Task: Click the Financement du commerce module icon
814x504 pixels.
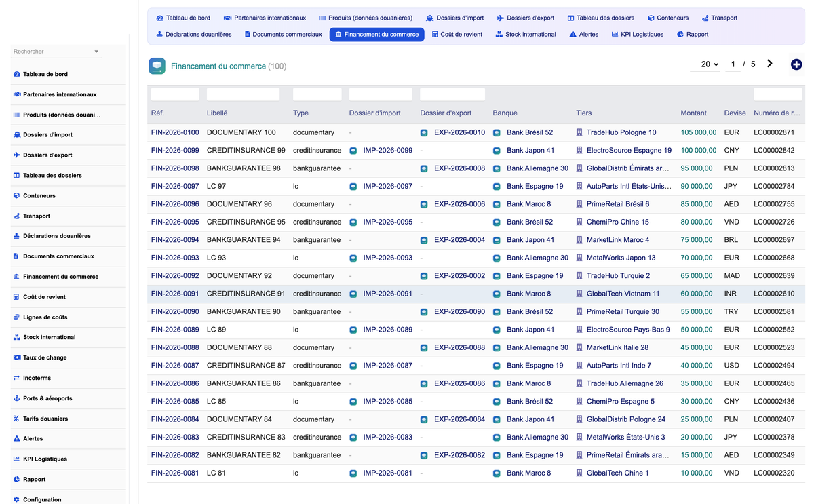Action: coord(157,66)
